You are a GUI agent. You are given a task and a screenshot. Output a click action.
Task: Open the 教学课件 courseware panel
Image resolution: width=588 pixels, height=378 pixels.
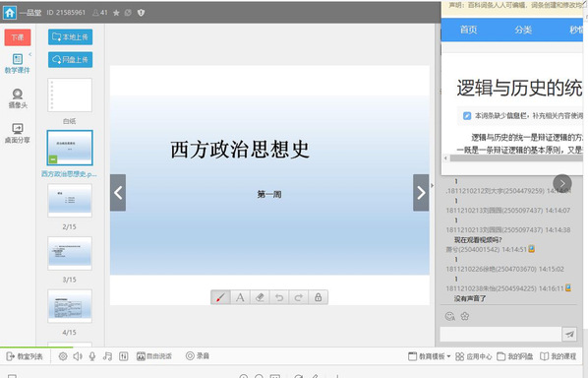[x=18, y=63]
